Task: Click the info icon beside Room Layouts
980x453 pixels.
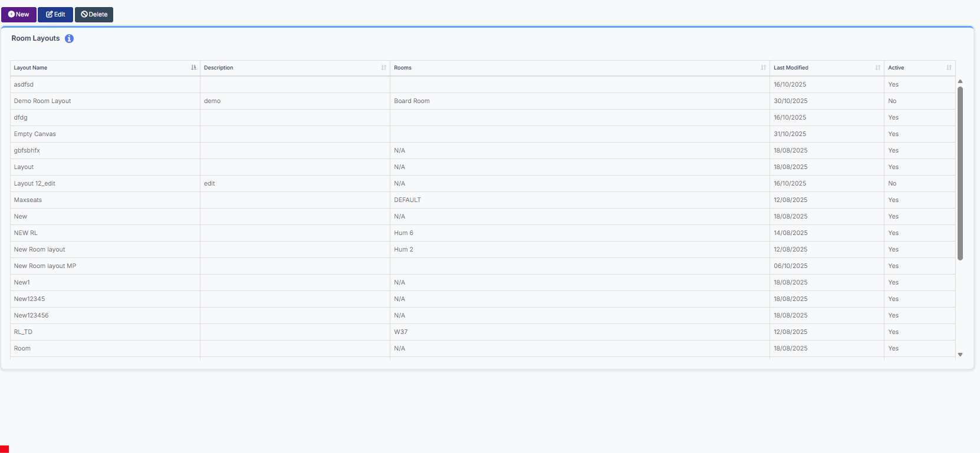Action: 69,38
